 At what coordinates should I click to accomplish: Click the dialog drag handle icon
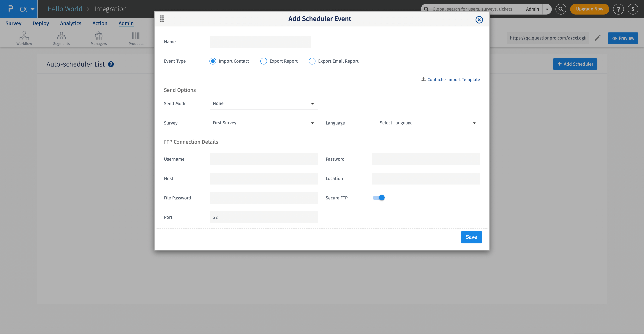[x=162, y=19]
